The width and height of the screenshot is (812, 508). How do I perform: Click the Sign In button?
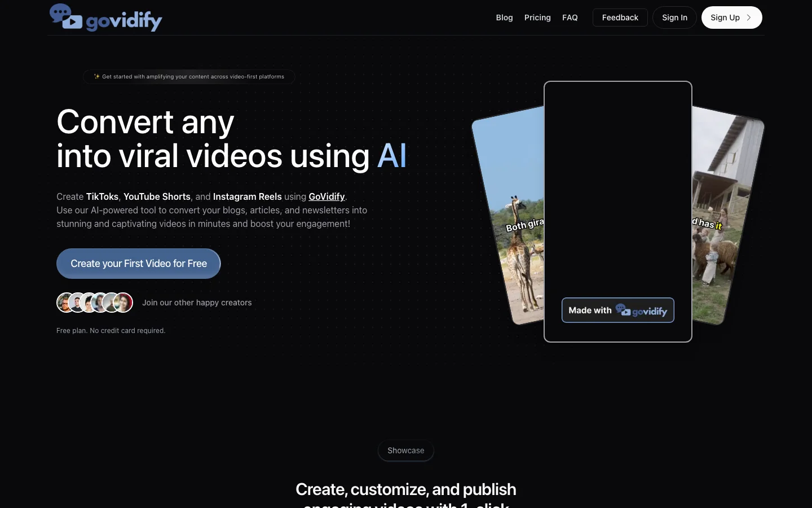click(x=674, y=17)
